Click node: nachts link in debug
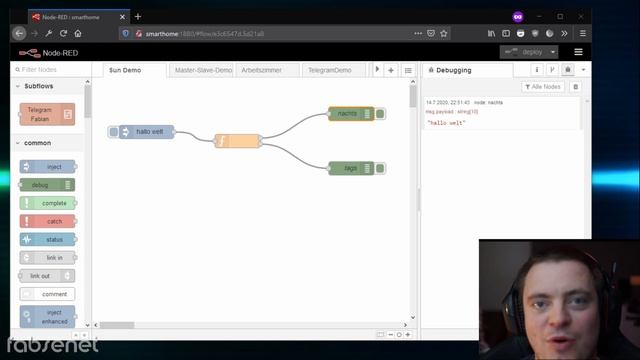Image resolution: width=640 pixels, height=360 pixels. (x=489, y=102)
